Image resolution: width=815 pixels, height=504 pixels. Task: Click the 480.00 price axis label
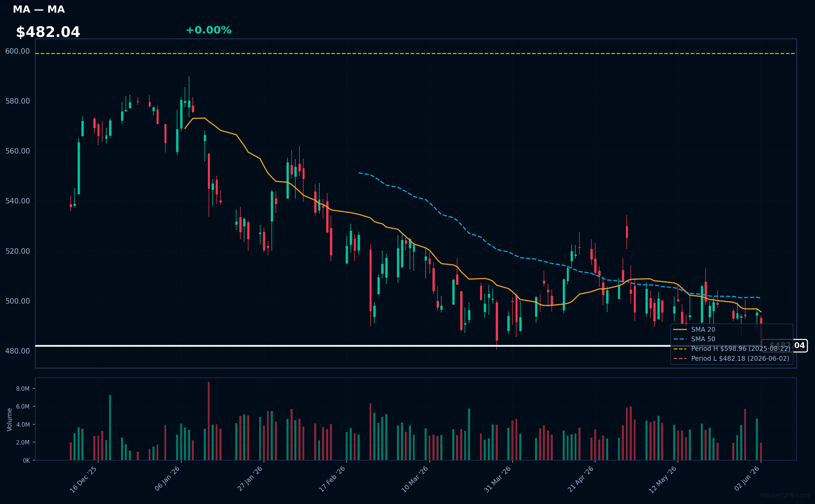[17, 351]
